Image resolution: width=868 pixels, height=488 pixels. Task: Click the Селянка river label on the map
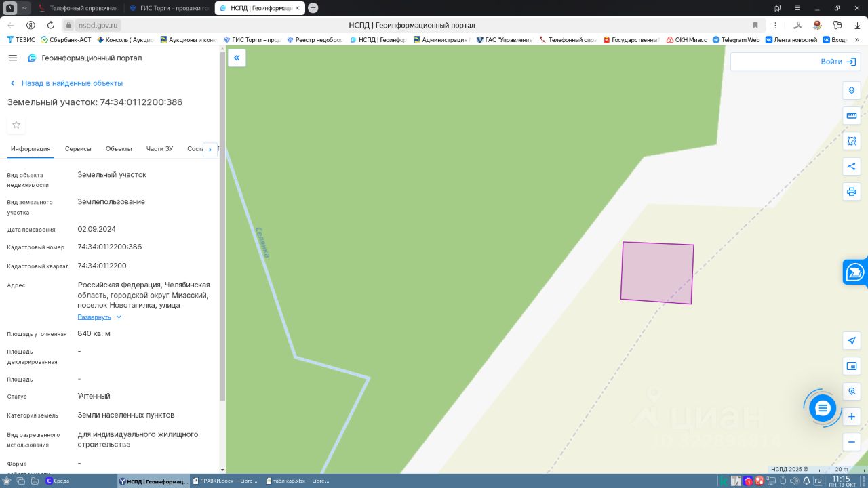pyautogui.click(x=262, y=243)
